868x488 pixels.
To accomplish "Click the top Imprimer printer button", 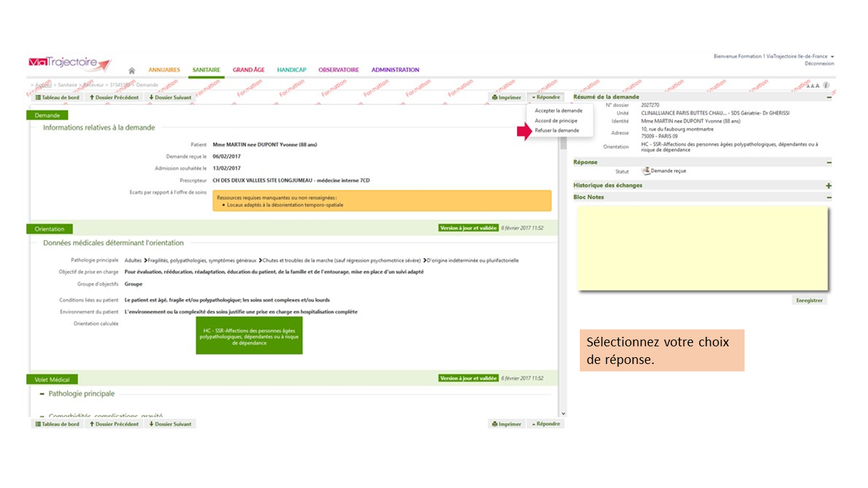I will coord(507,98).
